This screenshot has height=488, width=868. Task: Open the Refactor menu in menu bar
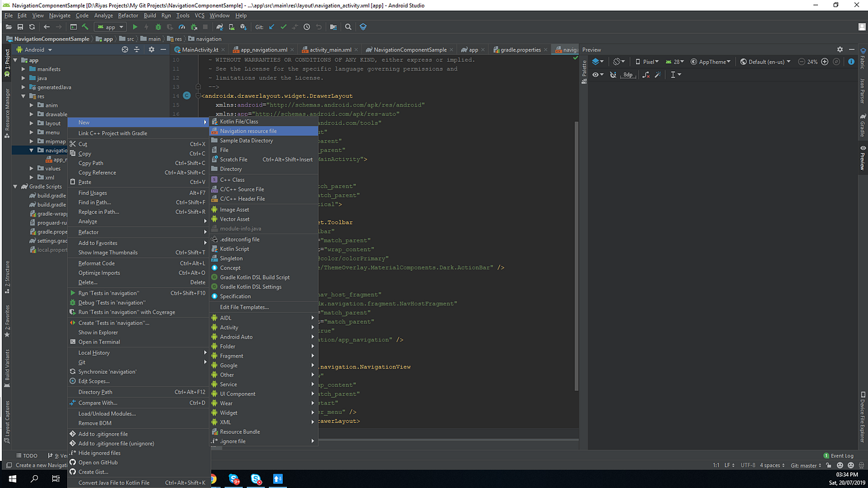tap(127, 15)
